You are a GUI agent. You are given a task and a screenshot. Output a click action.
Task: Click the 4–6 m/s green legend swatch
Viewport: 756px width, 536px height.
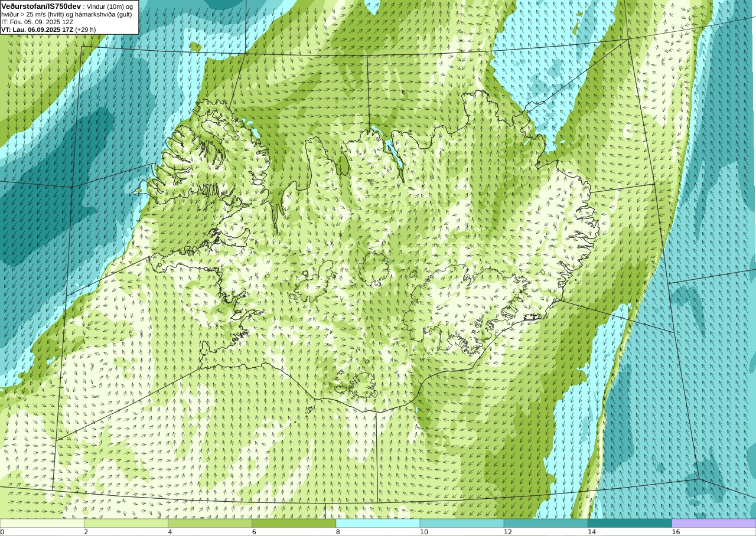[210, 523]
